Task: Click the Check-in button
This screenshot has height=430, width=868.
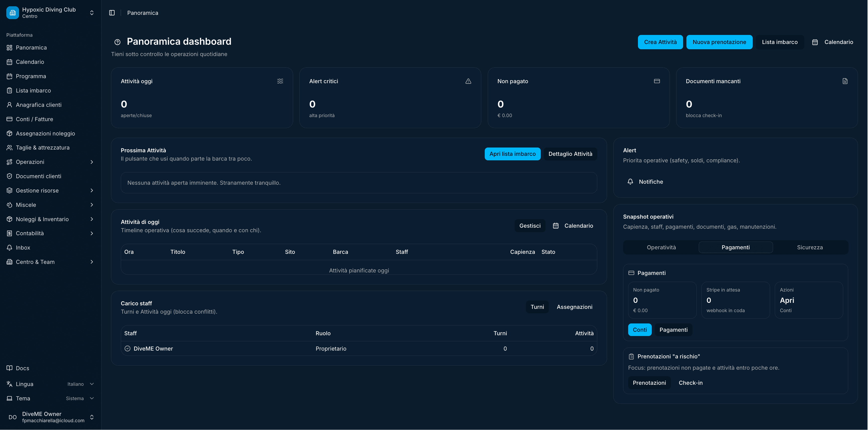Action: pos(690,383)
